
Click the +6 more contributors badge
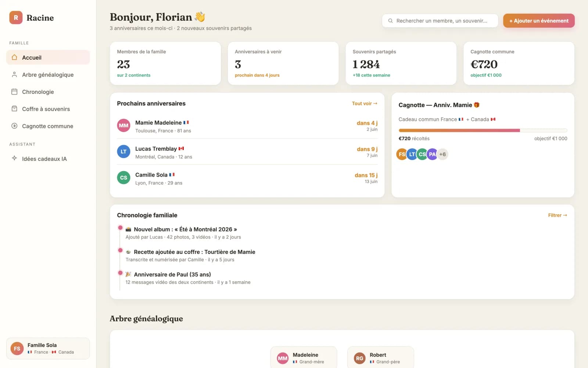pyautogui.click(x=442, y=154)
